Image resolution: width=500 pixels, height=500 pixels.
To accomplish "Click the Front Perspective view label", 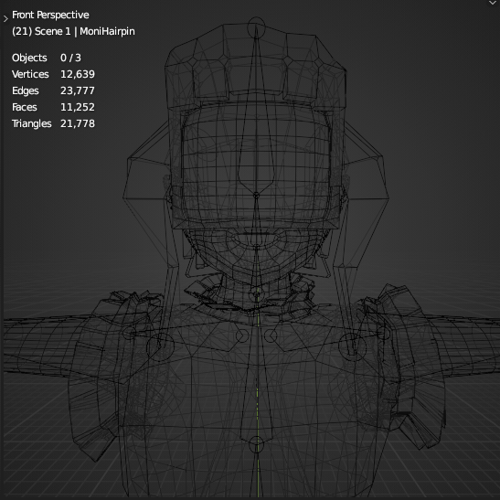I will [50, 15].
